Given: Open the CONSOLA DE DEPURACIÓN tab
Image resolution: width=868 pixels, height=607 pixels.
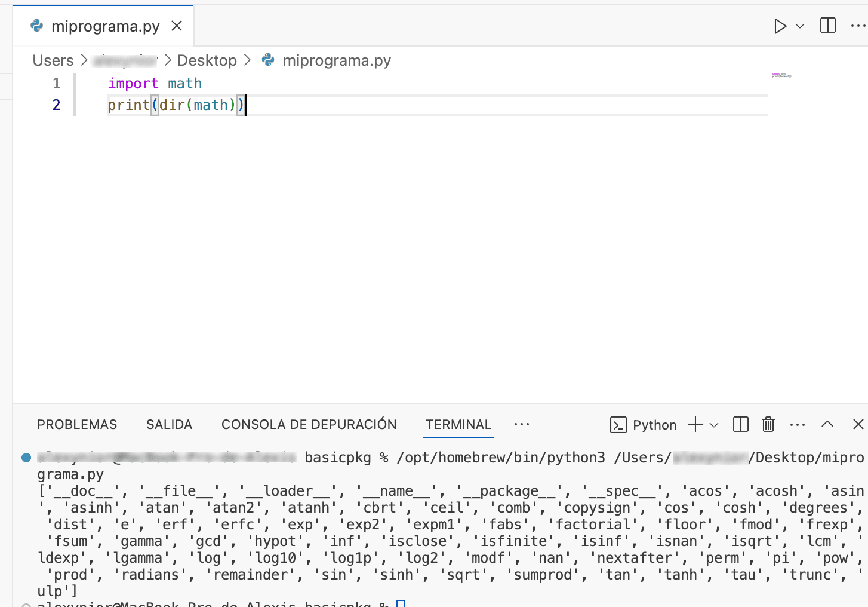Looking at the screenshot, I should coord(309,424).
